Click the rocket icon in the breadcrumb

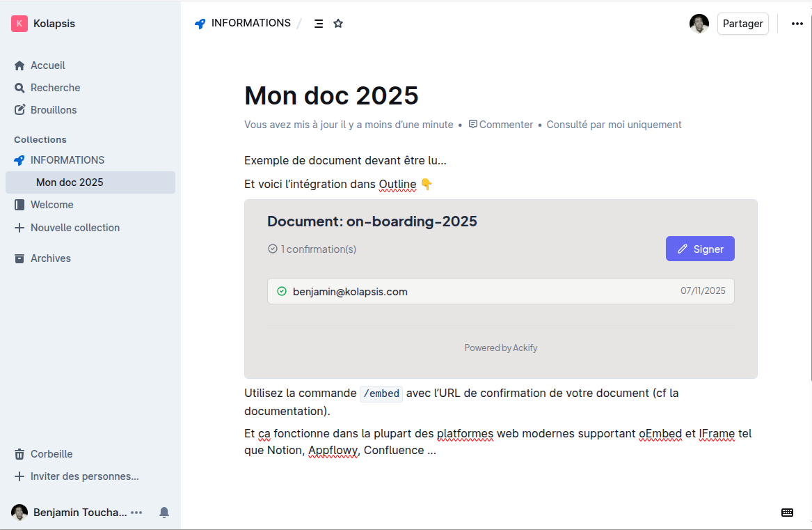click(x=200, y=24)
